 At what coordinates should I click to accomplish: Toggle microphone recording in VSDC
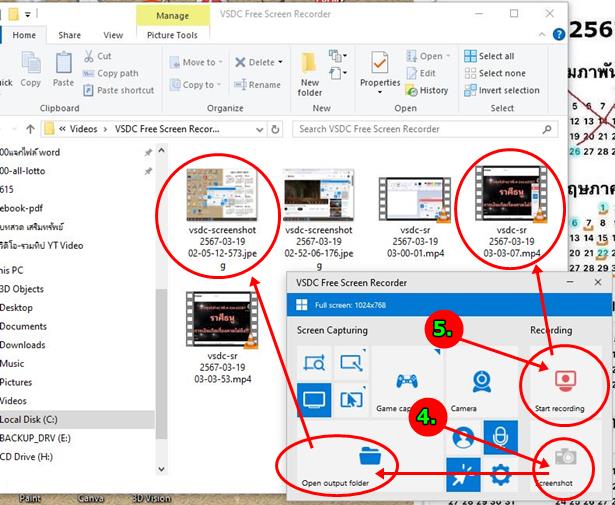point(500,438)
